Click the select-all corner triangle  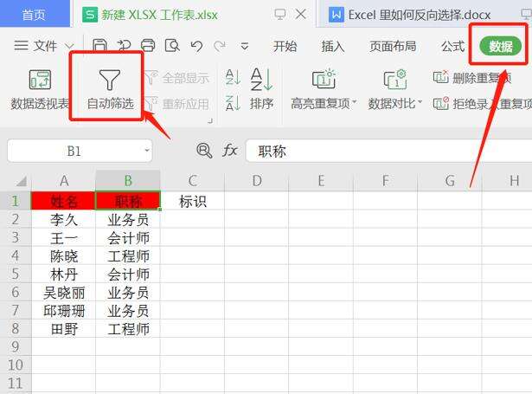point(21,181)
